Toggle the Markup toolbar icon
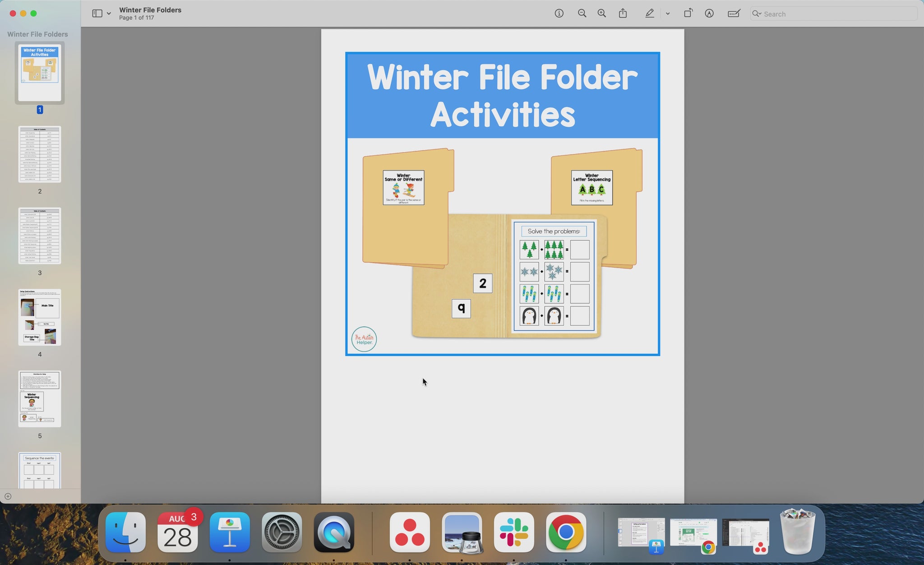The width and height of the screenshot is (924, 565). pyautogui.click(x=709, y=14)
